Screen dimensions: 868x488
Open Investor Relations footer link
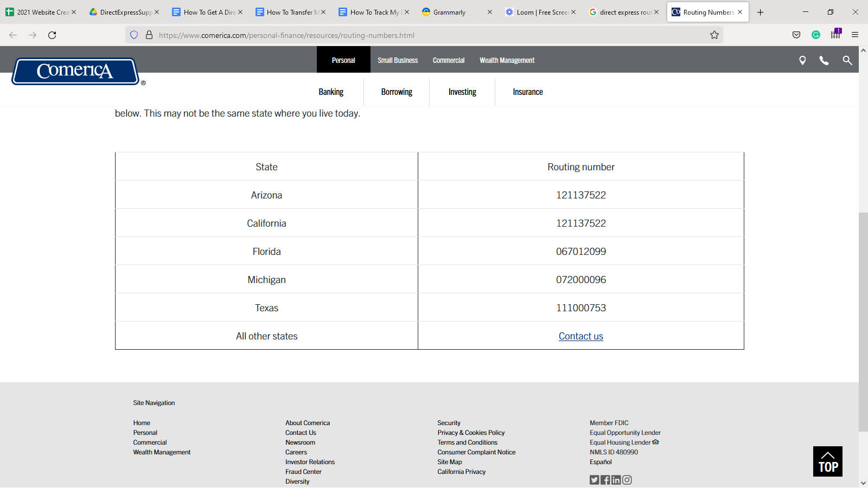click(x=310, y=462)
